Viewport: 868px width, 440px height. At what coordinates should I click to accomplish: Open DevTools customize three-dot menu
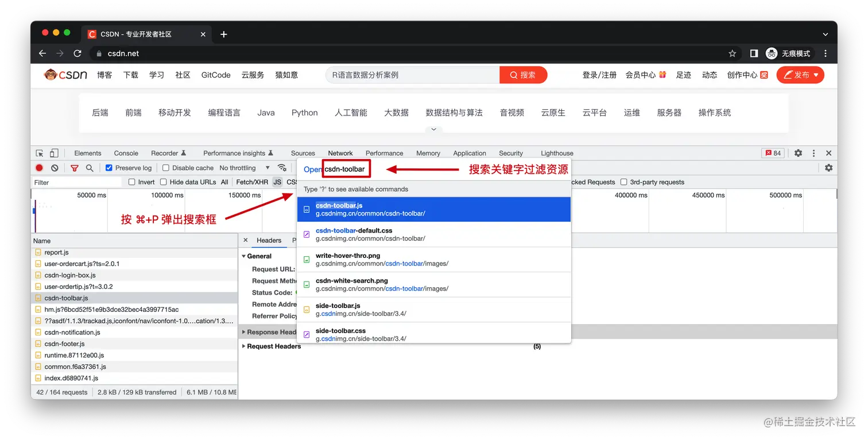pos(813,153)
